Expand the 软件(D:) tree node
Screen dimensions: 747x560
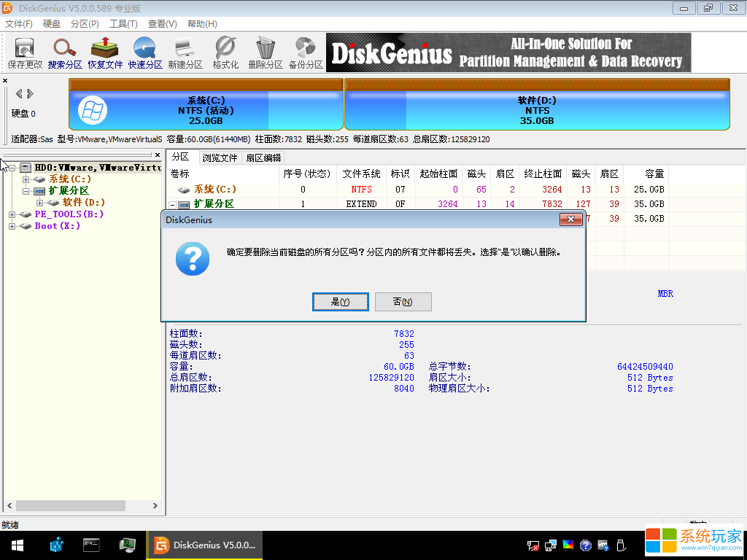[x=40, y=203]
